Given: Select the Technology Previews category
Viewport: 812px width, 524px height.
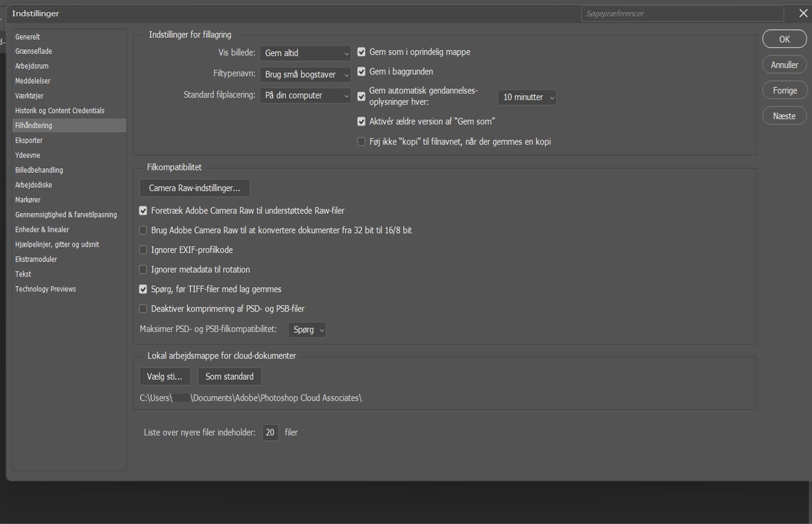Looking at the screenshot, I should point(69,289).
